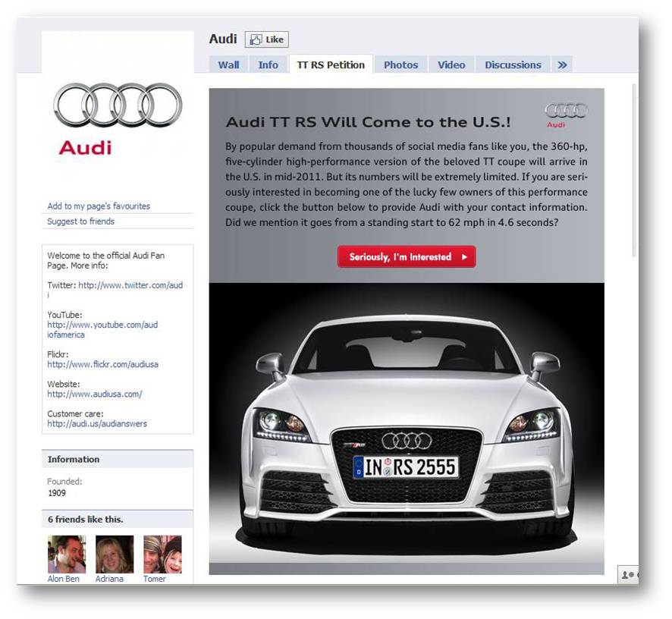Click the Like button next to Audi

266,39
